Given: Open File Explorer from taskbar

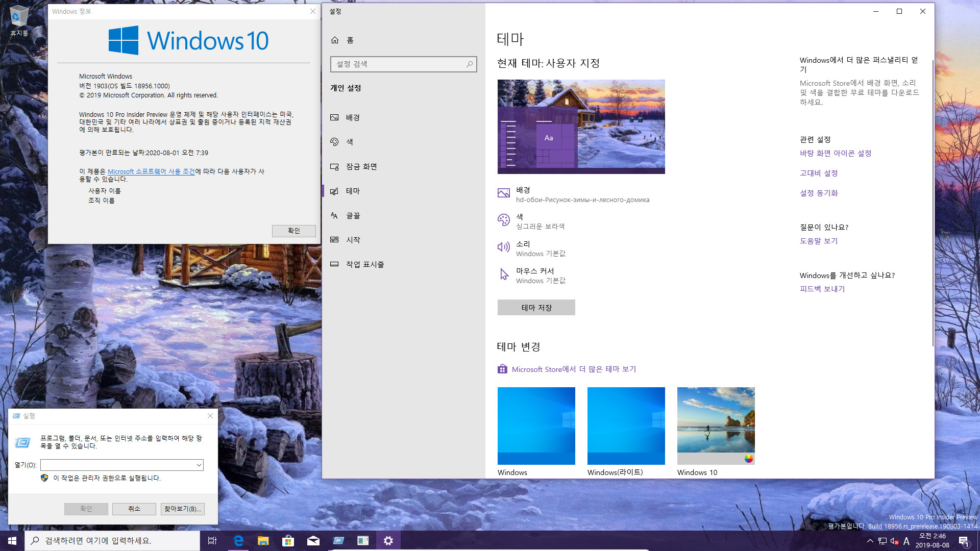Looking at the screenshot, I should pyautogui.click(x=263, y=541).
